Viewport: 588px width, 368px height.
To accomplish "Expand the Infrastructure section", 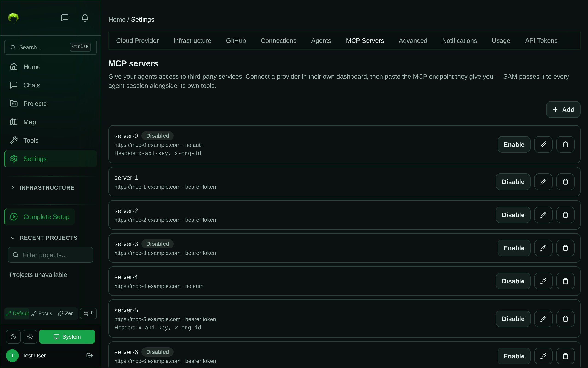I will coord(47,187).
